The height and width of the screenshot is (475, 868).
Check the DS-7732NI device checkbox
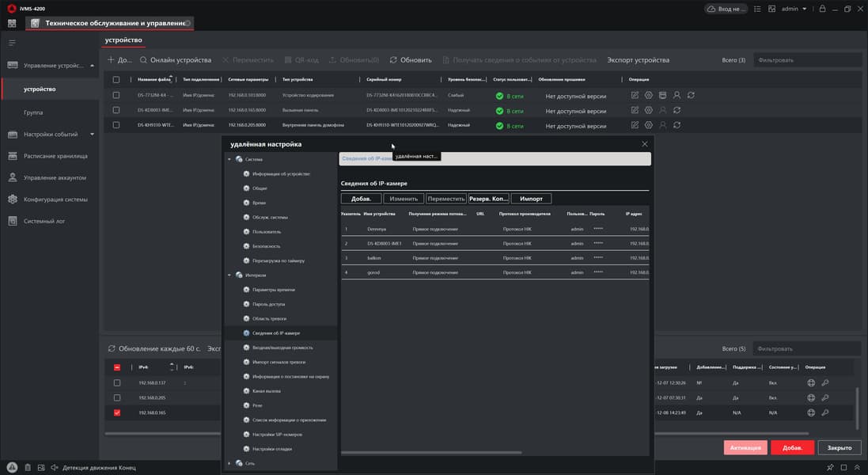click(116, 96)
